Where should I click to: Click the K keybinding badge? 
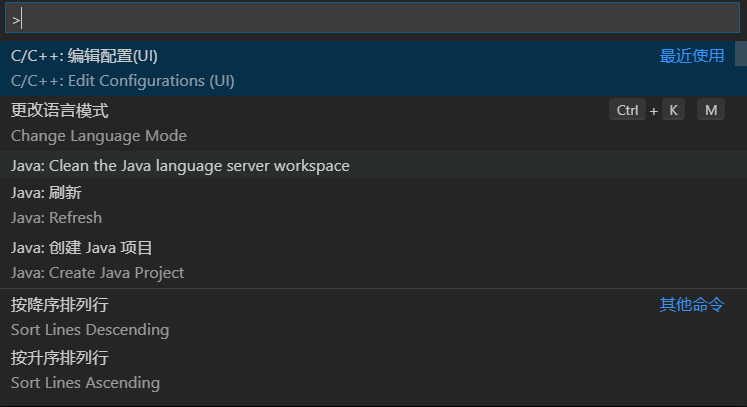pyautogui.click(x=673, y=110)
